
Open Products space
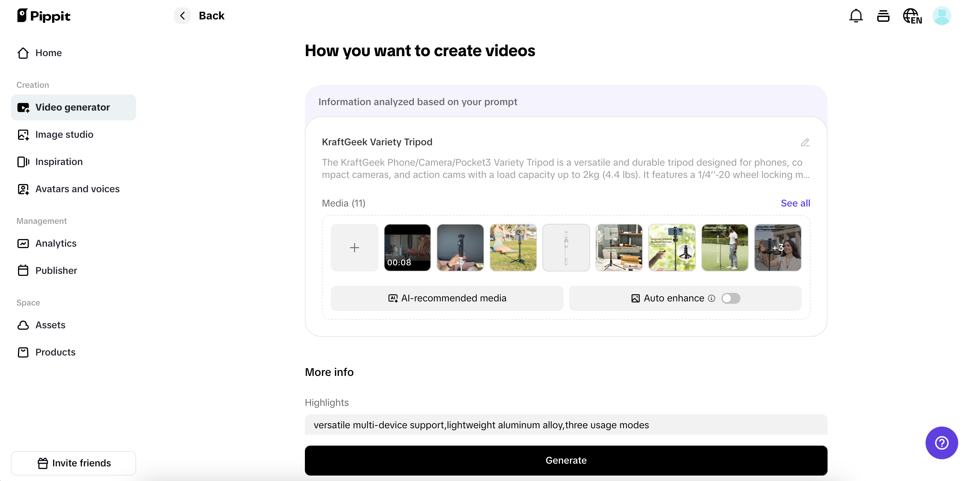(73, 352)
